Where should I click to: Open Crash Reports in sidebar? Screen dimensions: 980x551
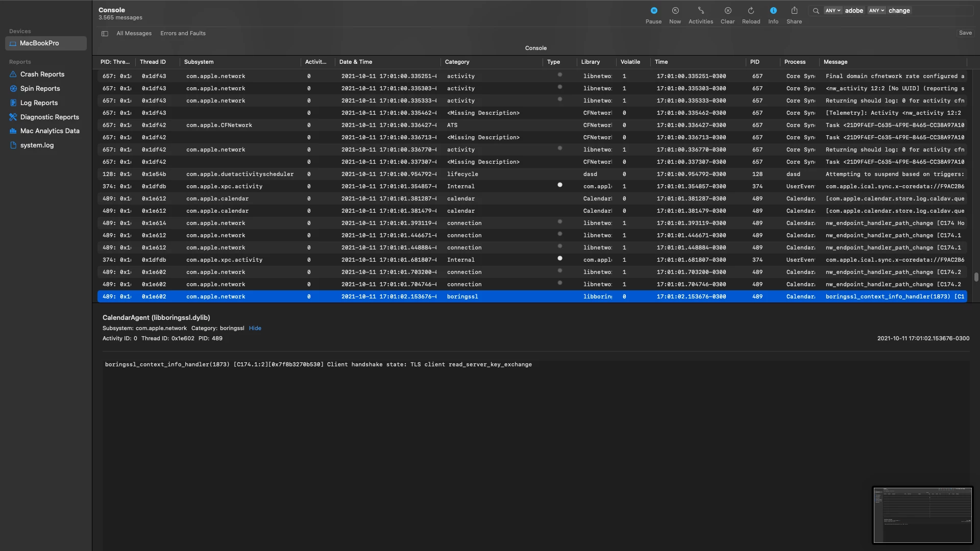click(x=42, y=74)
